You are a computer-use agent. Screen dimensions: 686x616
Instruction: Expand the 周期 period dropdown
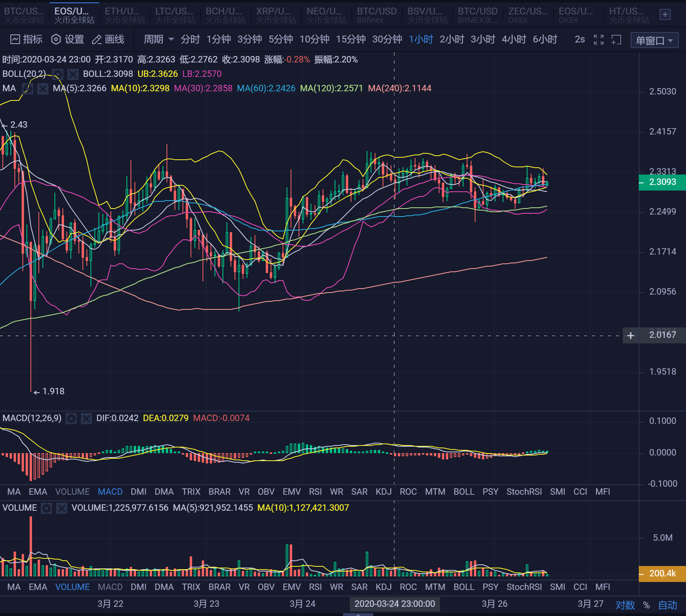pyautogui.click(x=159, y=39)
